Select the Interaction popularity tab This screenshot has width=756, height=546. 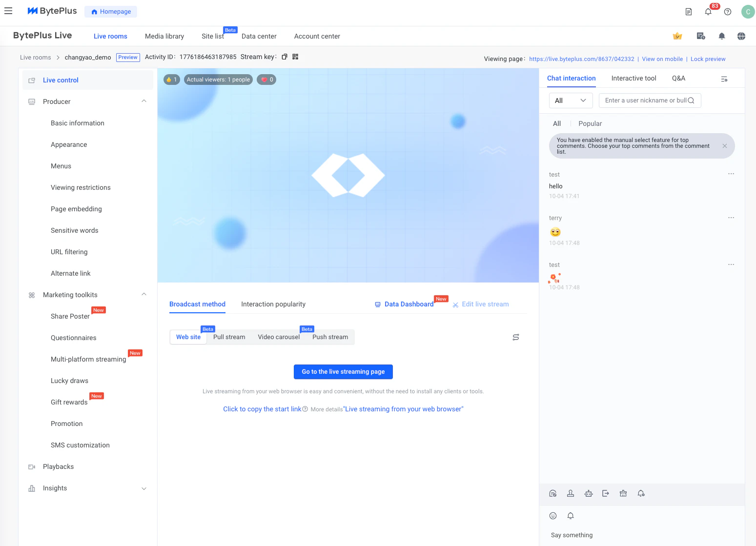tap(273, 304)
